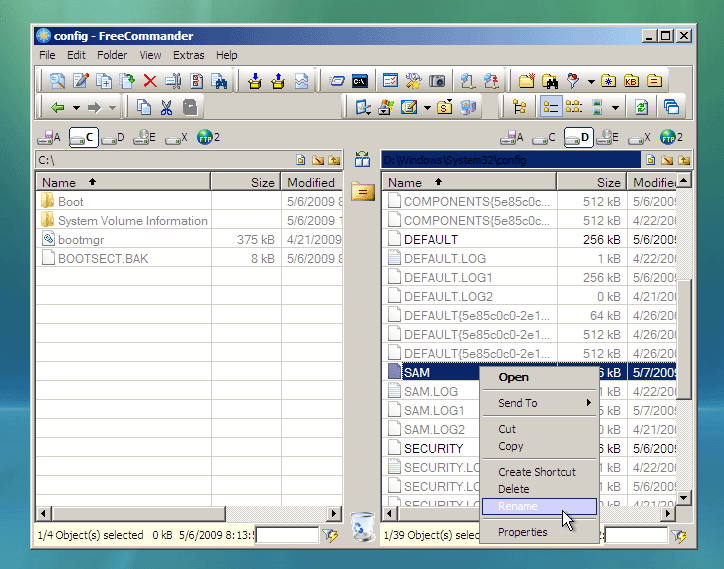Image resolution: width=724 pixels, height=569 pixels.
Task: Open dropdown arrow next to yellow notepad icon
Action: click(427, 108)
